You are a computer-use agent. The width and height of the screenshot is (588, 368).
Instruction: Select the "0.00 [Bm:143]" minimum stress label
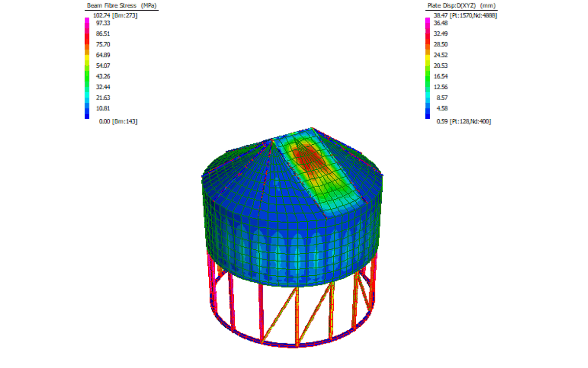coord(118,121)
